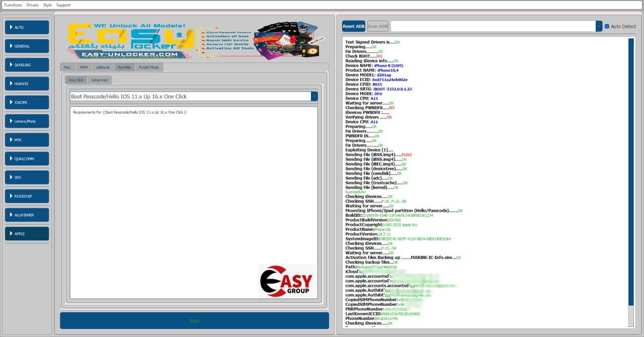The width and height of the screenshot is (644, 337).
Task: Click the Easy Unlocker banner image
Action: [x=197, y=42]
